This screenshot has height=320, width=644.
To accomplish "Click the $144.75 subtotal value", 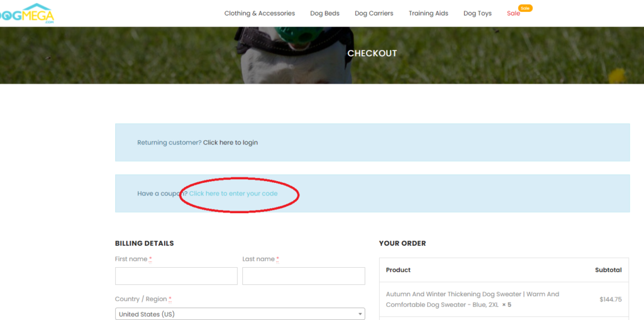I will click(610, 299).
